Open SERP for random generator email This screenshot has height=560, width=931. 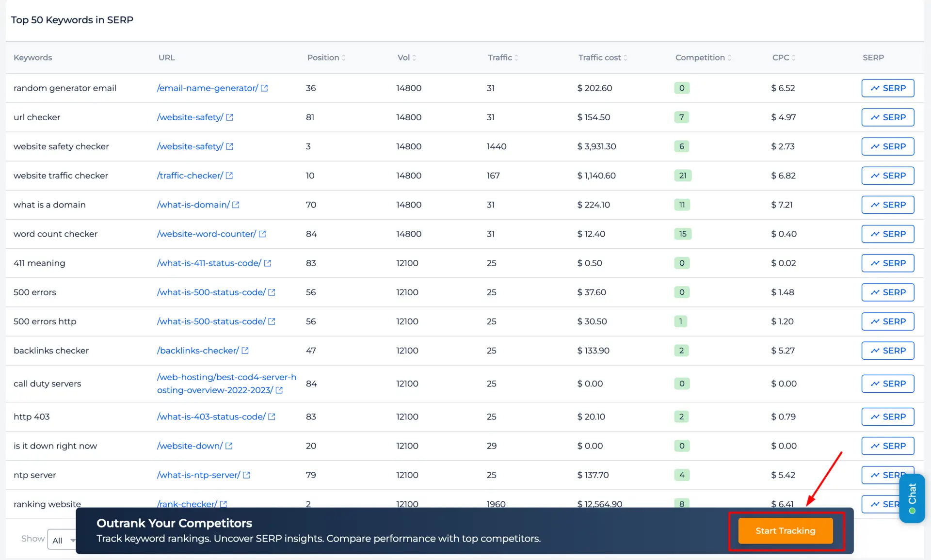(x=888, y=88)
